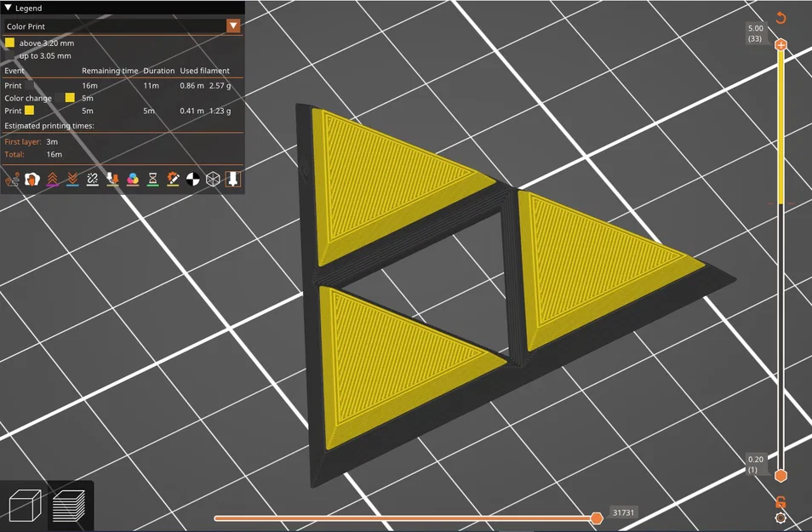812x532 pixels.
Task: Toggle the Tool marker nozzle icon
Action: [233, 180]
